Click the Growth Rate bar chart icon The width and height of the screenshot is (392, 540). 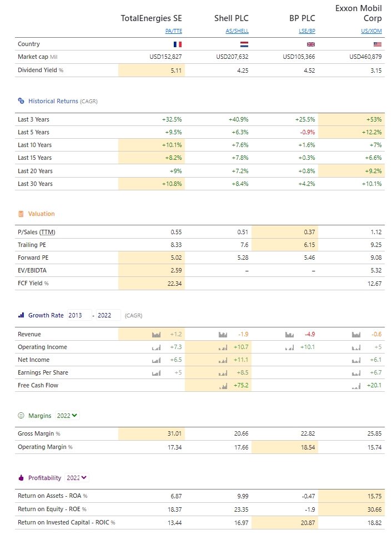coord(21,315)
